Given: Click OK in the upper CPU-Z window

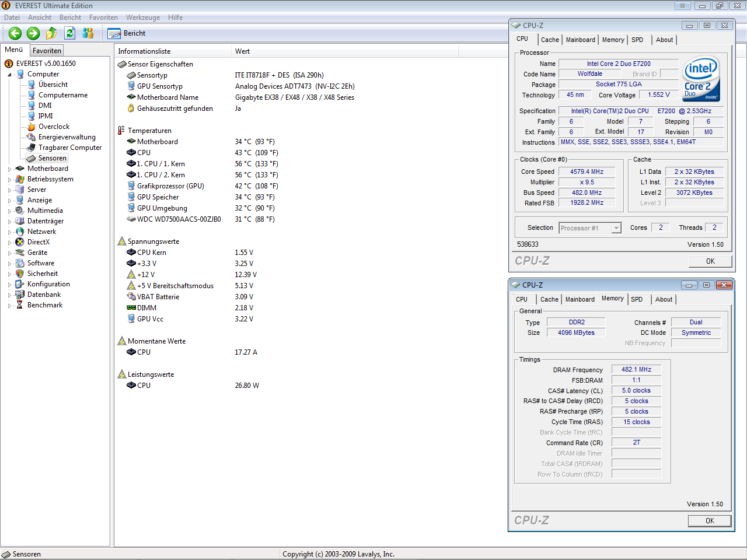Looking at the screenshot, I should point(710,261).
